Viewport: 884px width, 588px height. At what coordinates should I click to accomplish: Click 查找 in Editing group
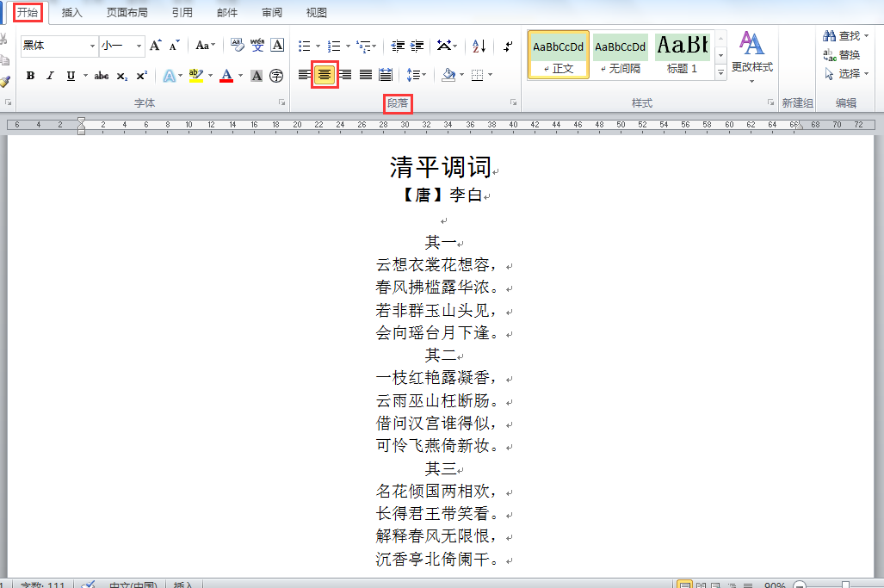pos(845,36)
